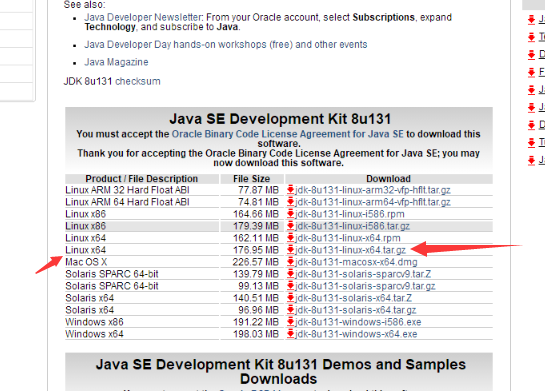
Task: Click the File Size column header
Action: point(252,179)
